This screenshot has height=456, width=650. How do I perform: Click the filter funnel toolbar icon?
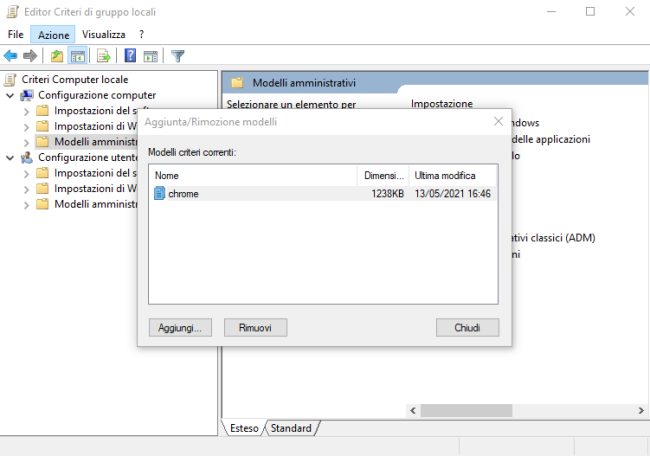[178, 56]
